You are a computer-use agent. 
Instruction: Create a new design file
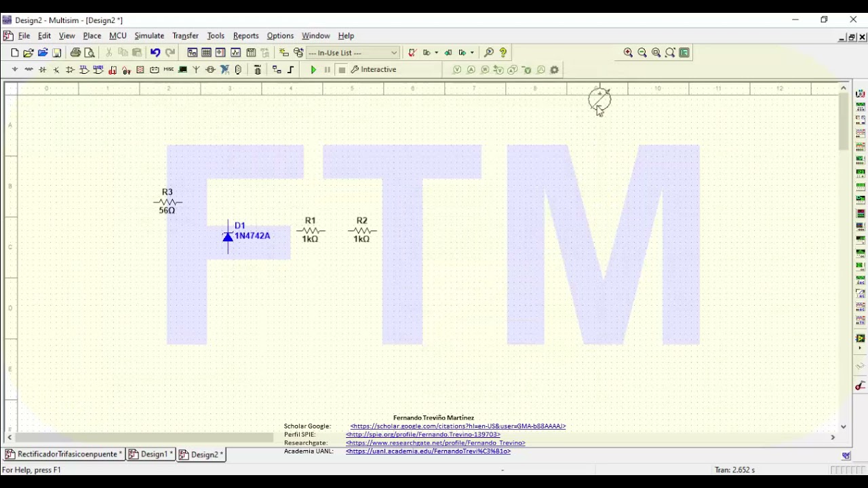15,53
